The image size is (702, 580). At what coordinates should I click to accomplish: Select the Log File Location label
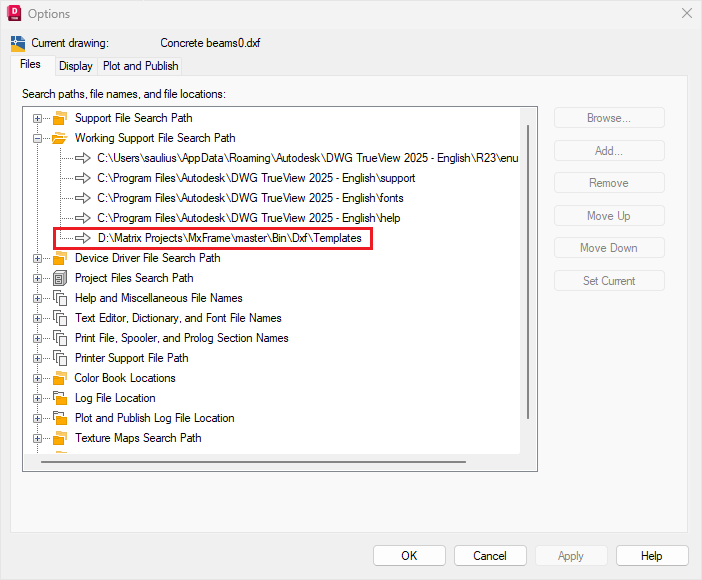click(x=115, y=398)
